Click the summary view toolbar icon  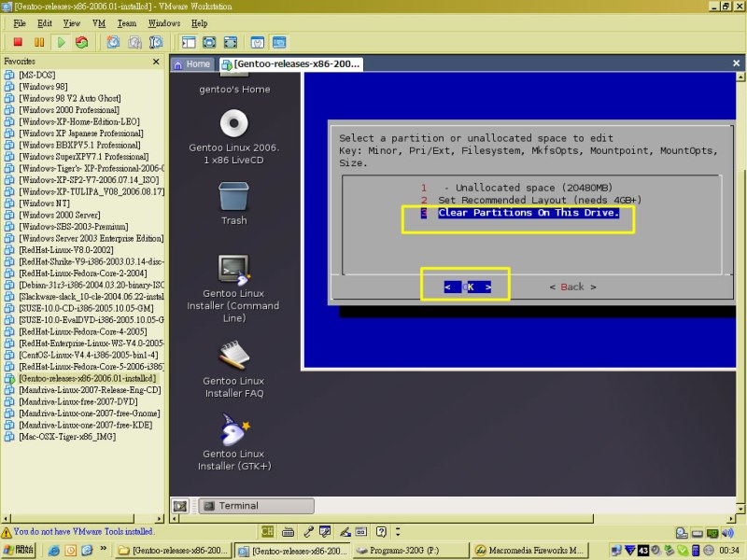click(x=258, y=42)
